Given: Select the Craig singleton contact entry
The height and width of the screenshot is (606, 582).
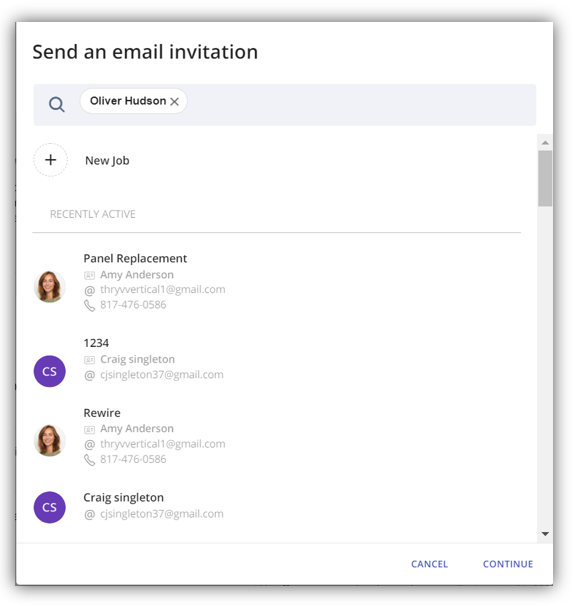Looking at the screenshot, I should click(277, 506).
